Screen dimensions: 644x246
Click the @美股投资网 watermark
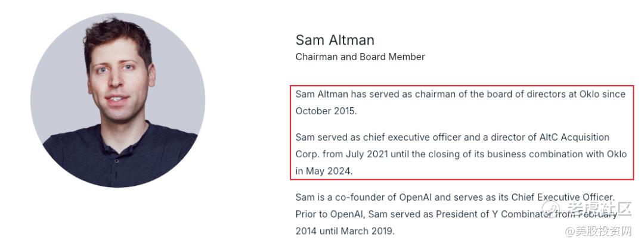[598, 231]
